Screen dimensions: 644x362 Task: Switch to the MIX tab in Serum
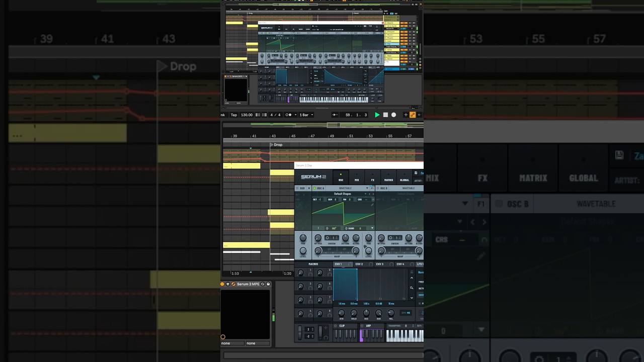coord(357,177)
